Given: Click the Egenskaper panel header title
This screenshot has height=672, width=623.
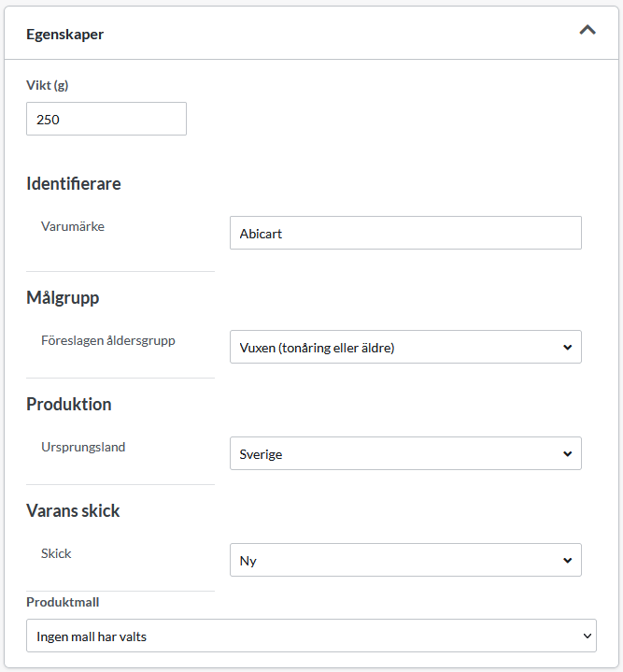Looking at the screenshot, I should point(64,35).
